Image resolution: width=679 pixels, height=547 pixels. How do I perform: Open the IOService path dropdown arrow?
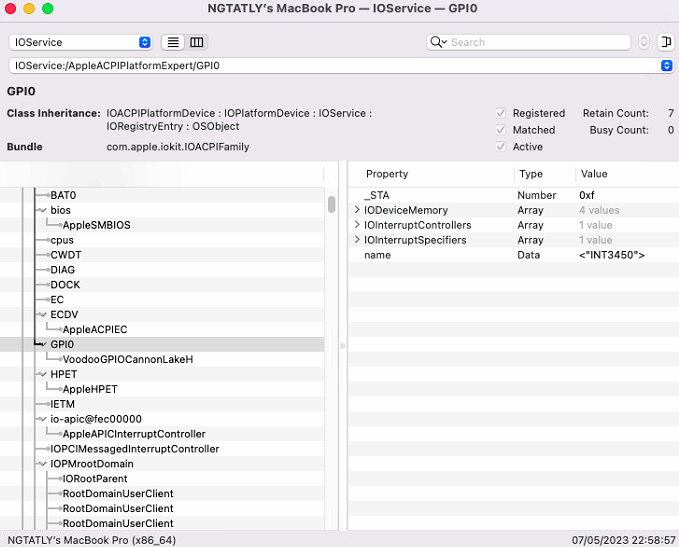[666, 65]
